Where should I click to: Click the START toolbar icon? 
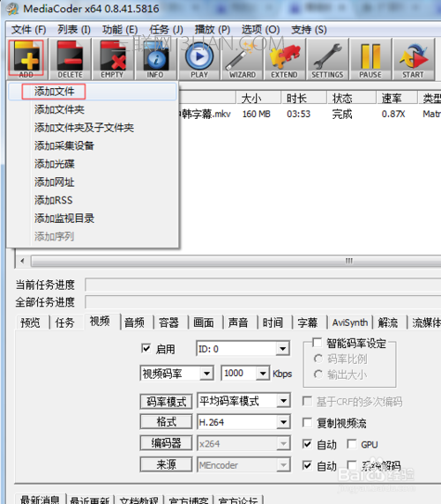coord(414,59)
